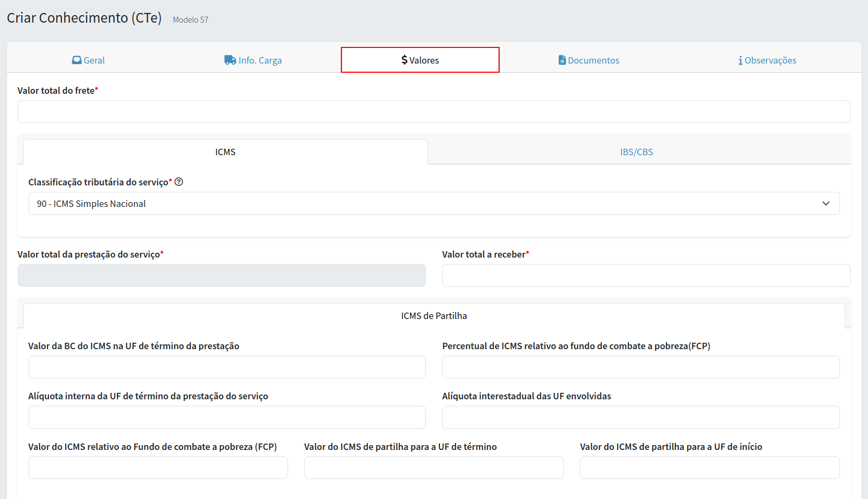Click the truck icon beside Info. Carga
This screenshot has height=499, width=868.
point(230,60)
